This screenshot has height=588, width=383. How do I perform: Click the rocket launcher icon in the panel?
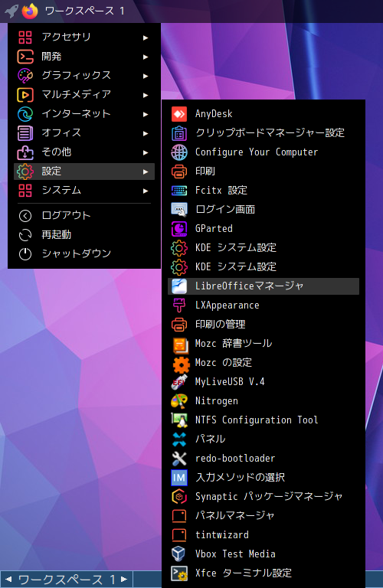pyautogui.click(x=11, y=11)
